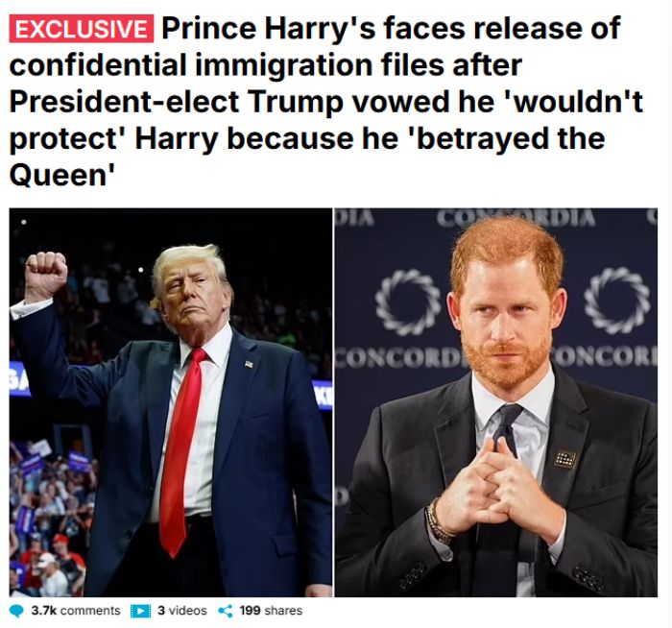672x628 pixels.
Task: Open the Trump rally photo
Action: click(171, 402)
